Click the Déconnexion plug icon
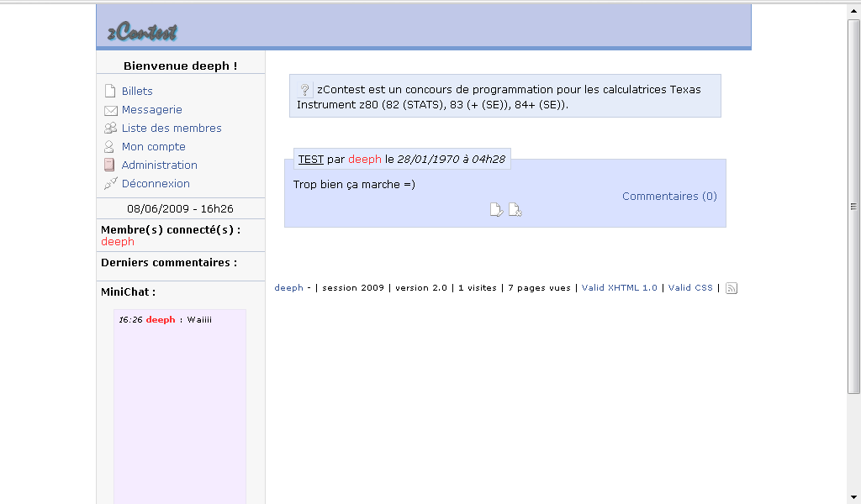This screenshot has width=861, height=504. pos(110,184)
